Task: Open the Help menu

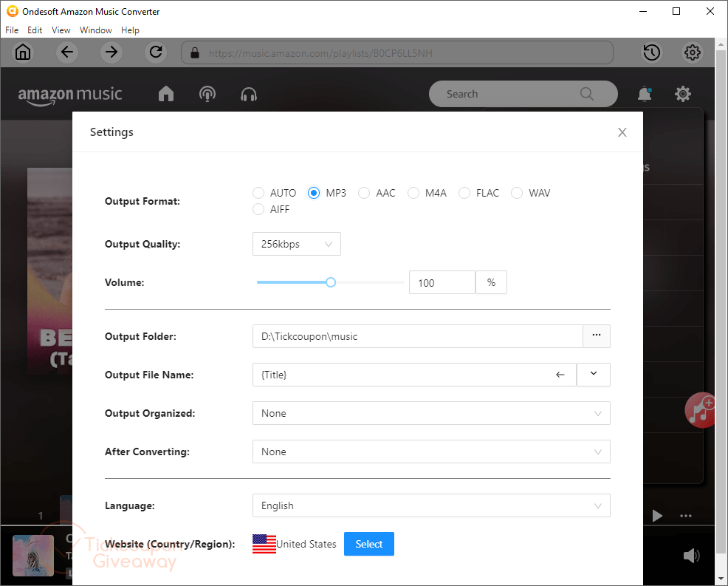Action: (x=130, y=30)
